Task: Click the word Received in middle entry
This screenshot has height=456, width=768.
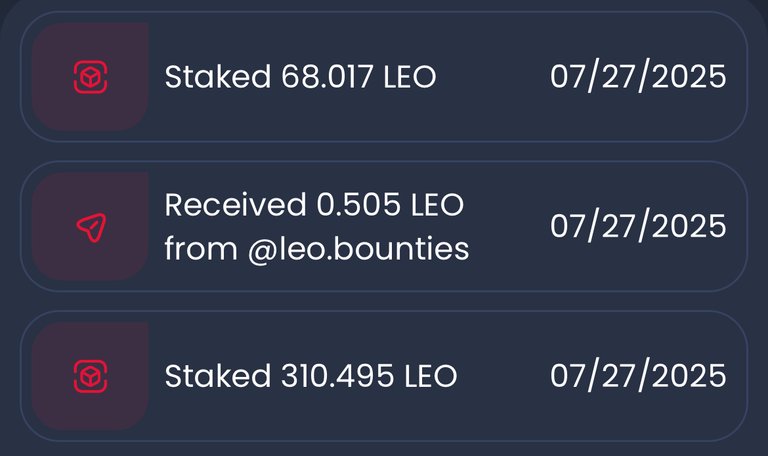Action: [236, 205]
